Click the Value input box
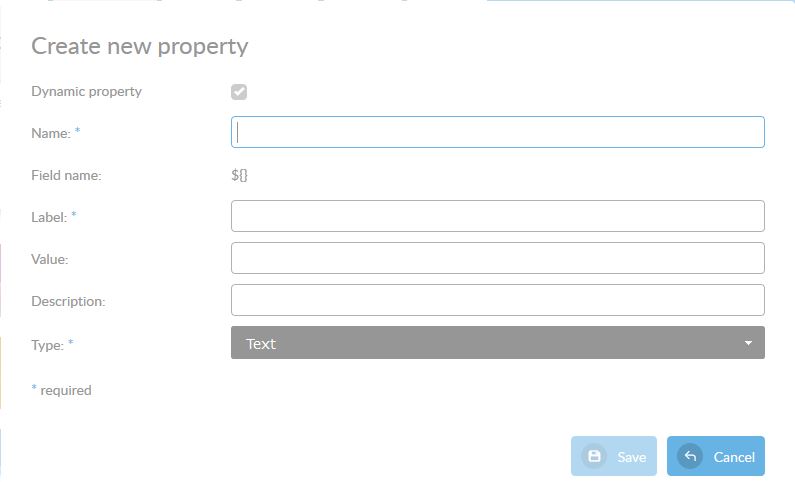The height and width of the screenshot is (482, 795). [x=497, y=258]
